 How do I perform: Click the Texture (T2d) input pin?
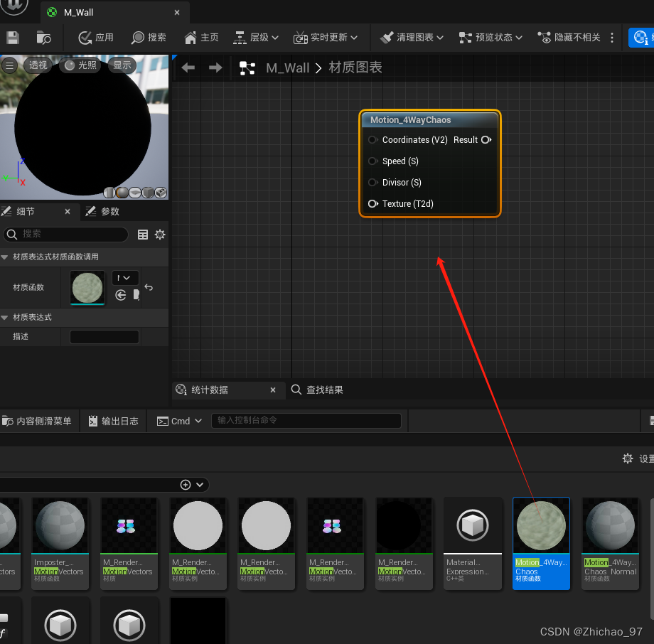tap(373, 203)
